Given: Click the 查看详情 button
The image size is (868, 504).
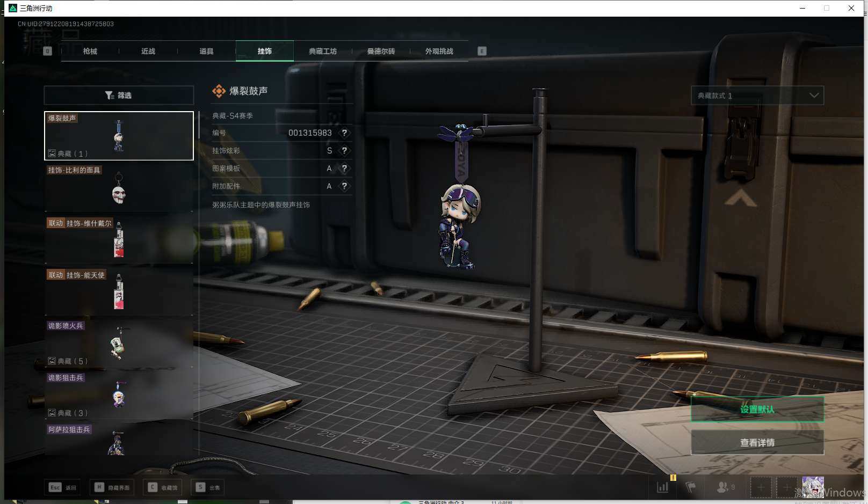Looking at the screenshot, I should click(757, 442).
